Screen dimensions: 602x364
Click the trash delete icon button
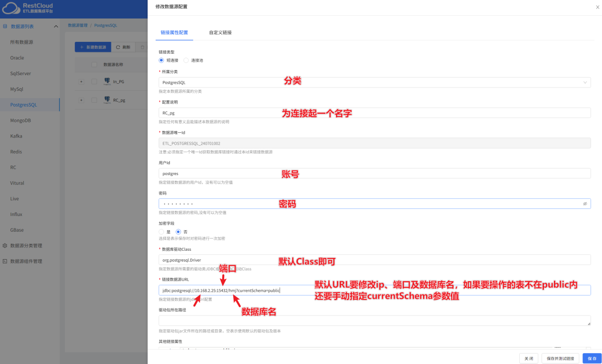[142, 47]
